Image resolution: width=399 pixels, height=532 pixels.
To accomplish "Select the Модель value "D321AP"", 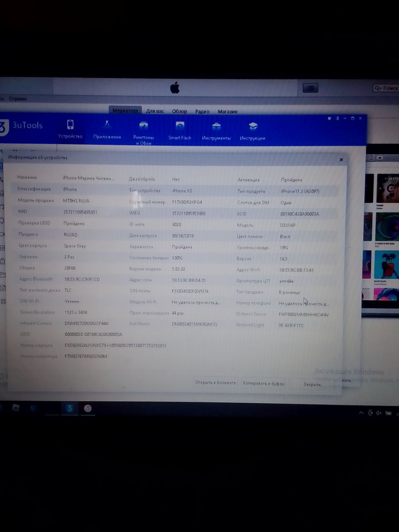I will [288, 225].
